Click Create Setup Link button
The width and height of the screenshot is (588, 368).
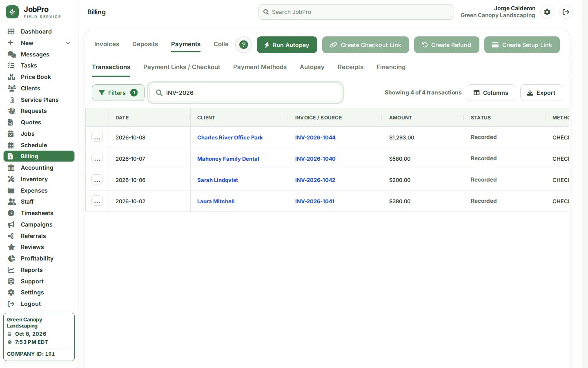click(x=522, y=45)
